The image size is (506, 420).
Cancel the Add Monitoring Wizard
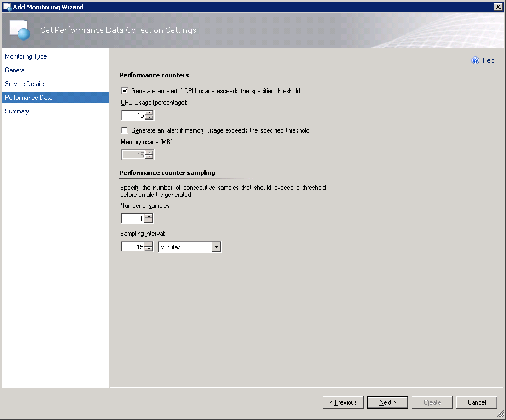[x=476, y=402]
